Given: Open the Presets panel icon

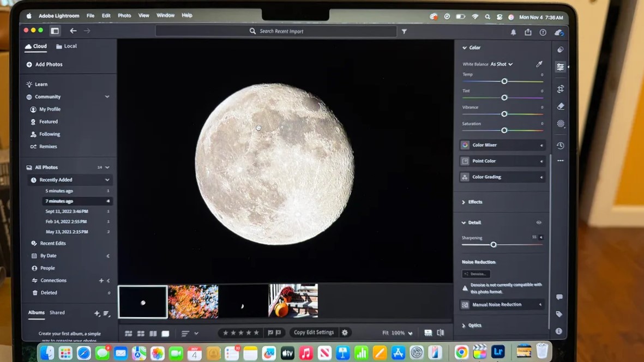Looking at the screenshot, I should point(560,50).
